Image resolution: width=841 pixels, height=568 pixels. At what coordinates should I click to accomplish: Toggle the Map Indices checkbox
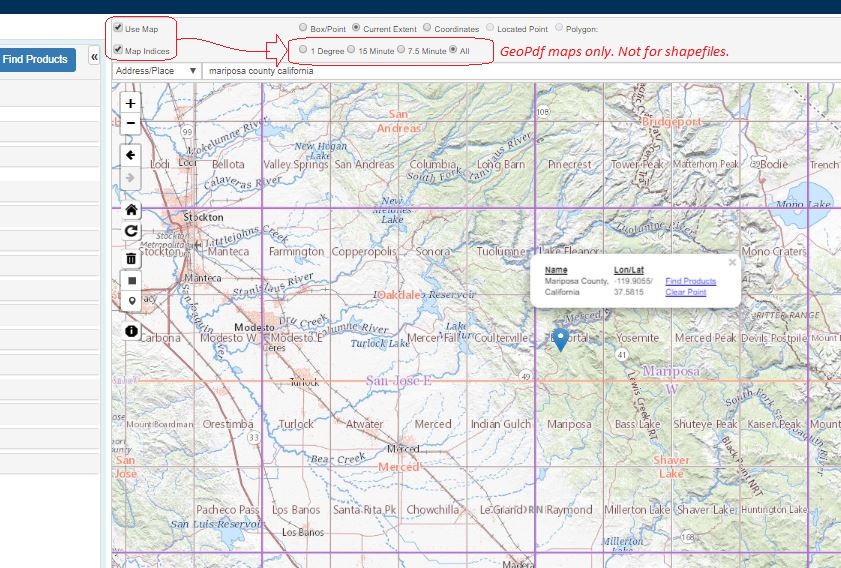click(x=118, y=49)
